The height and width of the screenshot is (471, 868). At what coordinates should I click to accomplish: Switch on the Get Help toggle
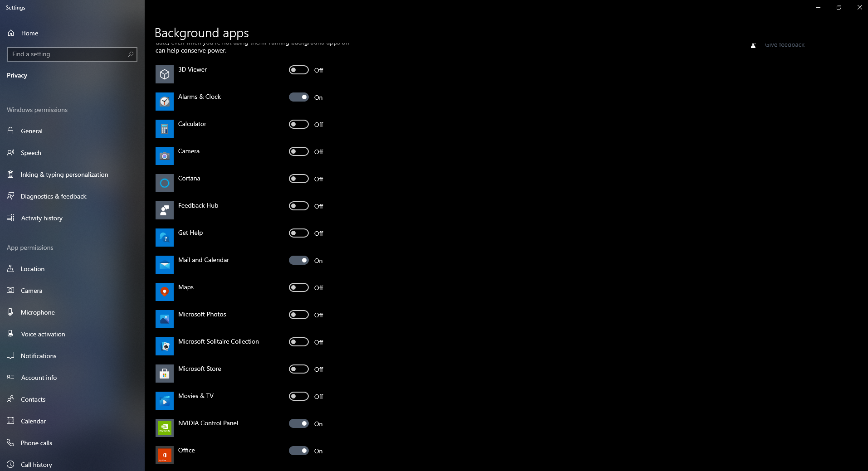[299, 233]
